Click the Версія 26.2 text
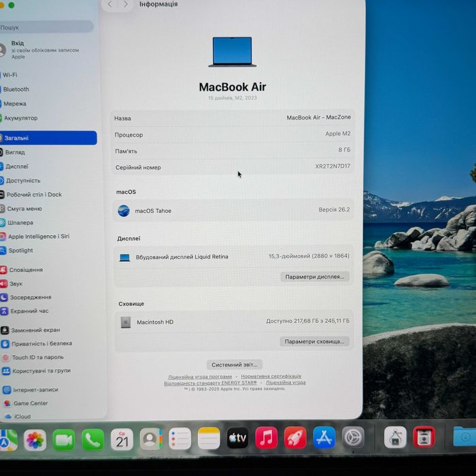 coord(334,209)
